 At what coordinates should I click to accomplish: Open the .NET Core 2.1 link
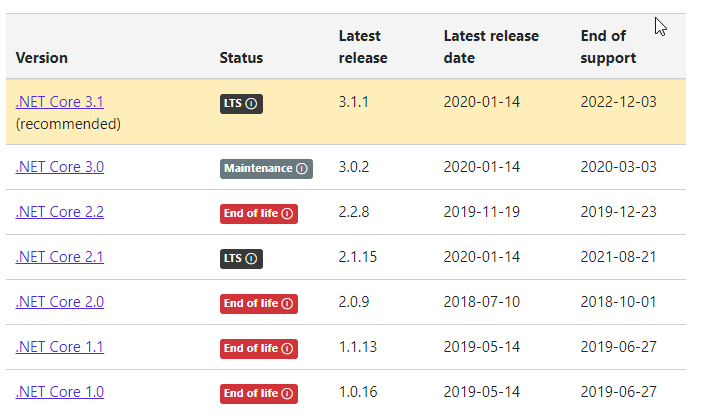click(60, 257)
